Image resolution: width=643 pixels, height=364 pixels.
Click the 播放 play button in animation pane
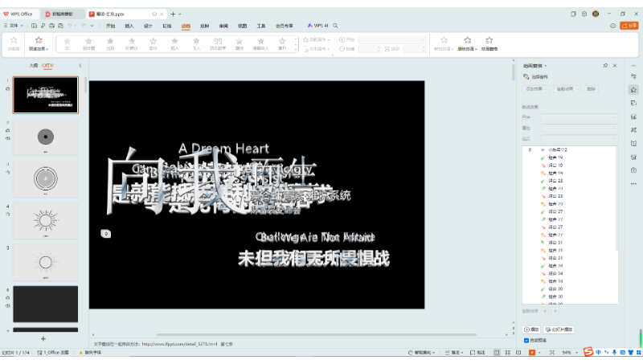coord(532,329)
